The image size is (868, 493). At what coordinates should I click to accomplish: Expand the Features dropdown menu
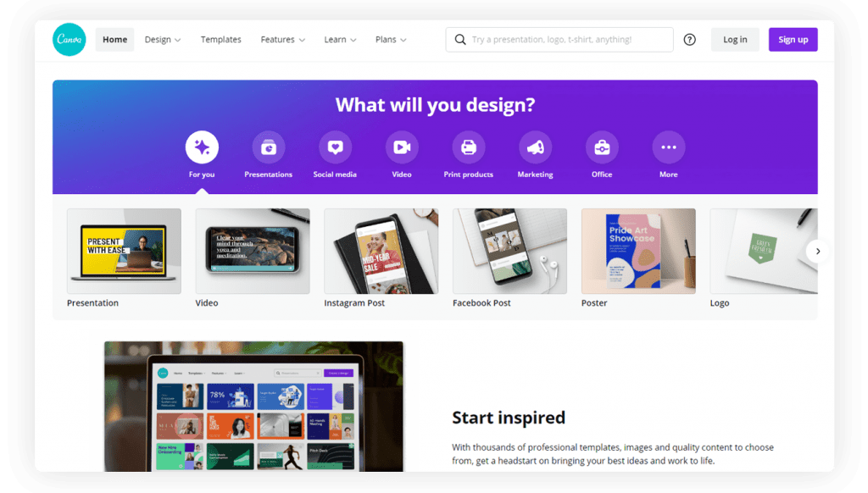pos(283,39)
